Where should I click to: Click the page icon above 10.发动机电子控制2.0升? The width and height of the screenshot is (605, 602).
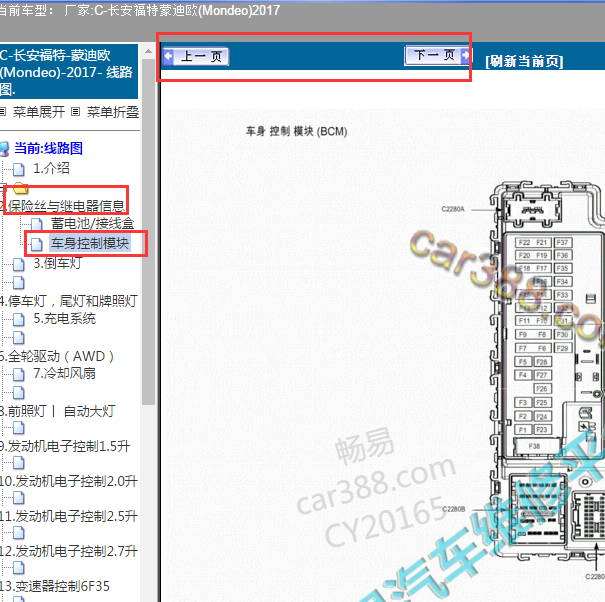click(19, 463)
